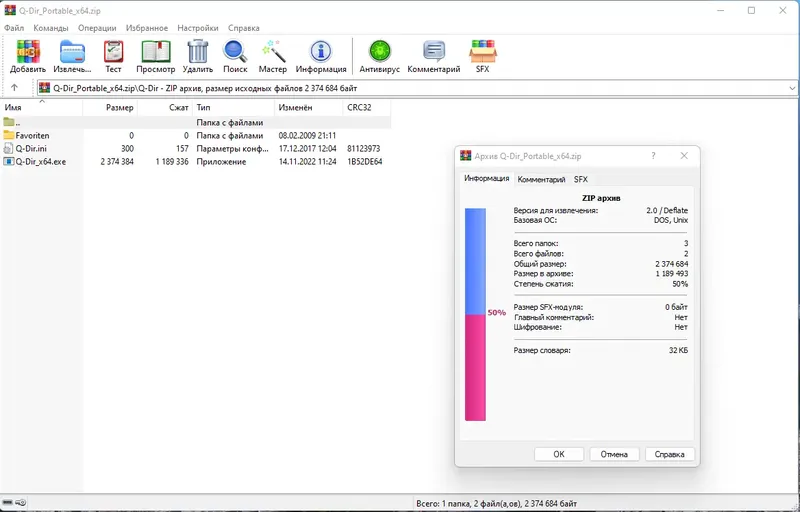Switch to the Комментарий tab in dialog
Screen dimensions: 800x512
541,180
